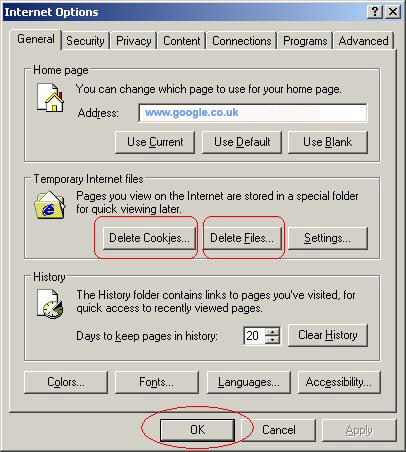The height and width of the screenshot is (452, 406).
Task: Click the Delete Files button
Action: point(242,238)
